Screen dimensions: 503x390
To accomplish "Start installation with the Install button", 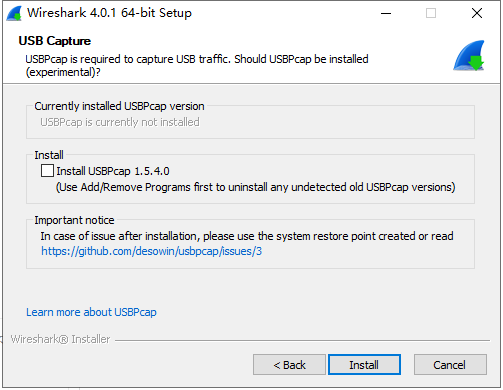I will [364, 365].
